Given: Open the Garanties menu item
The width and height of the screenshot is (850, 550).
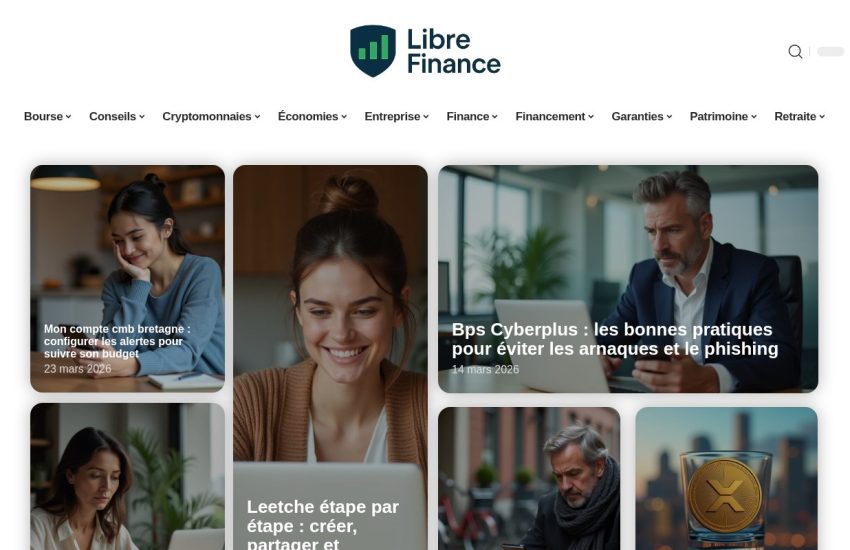Looking at the screenshot, I should (642, 117).
